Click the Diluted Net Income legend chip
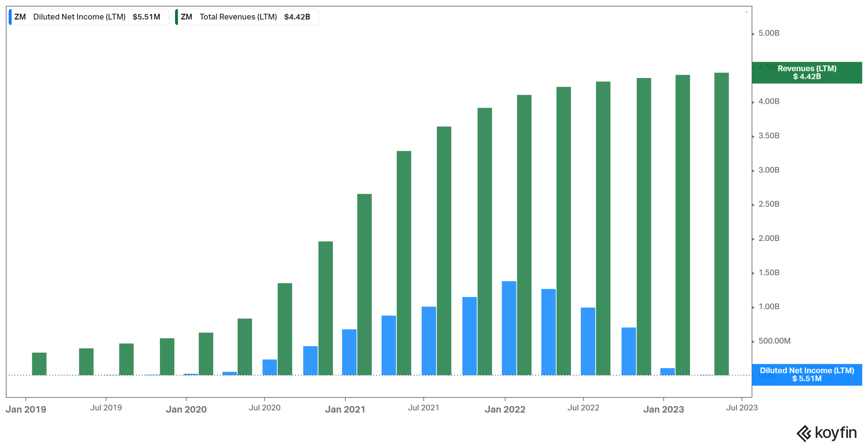 (x=89, y=17)
